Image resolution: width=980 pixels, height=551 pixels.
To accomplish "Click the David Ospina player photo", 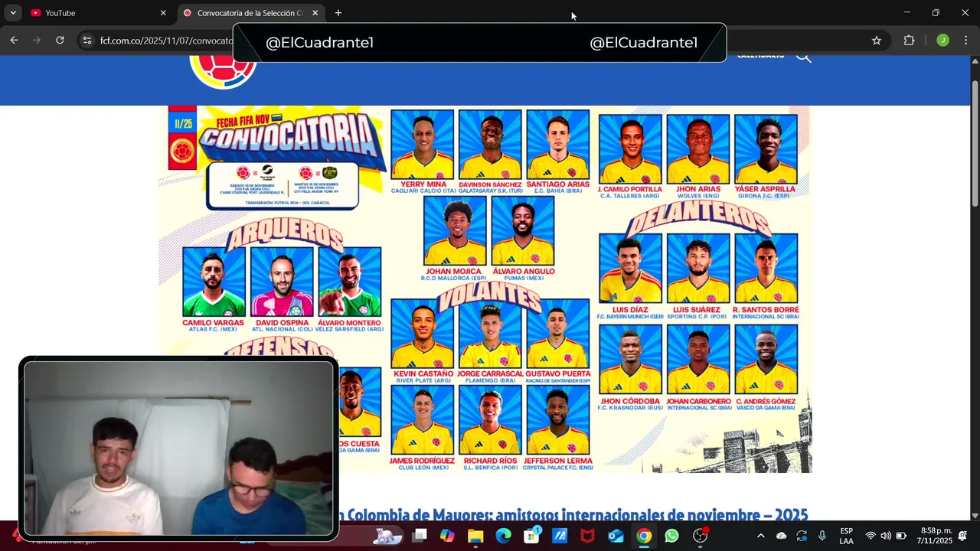I will click(x=282, y=282).
